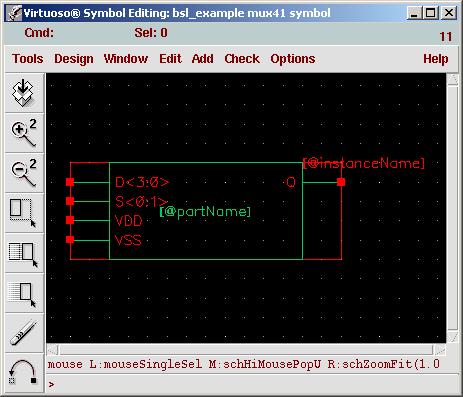Select the Delete tool icon with striped box

pyautogui.click(x=24, y=293)
